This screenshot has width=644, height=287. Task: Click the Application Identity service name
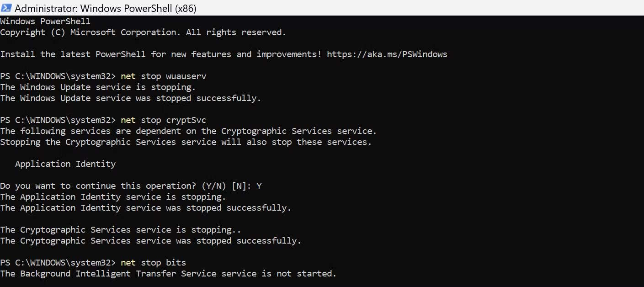click(65, 164)
